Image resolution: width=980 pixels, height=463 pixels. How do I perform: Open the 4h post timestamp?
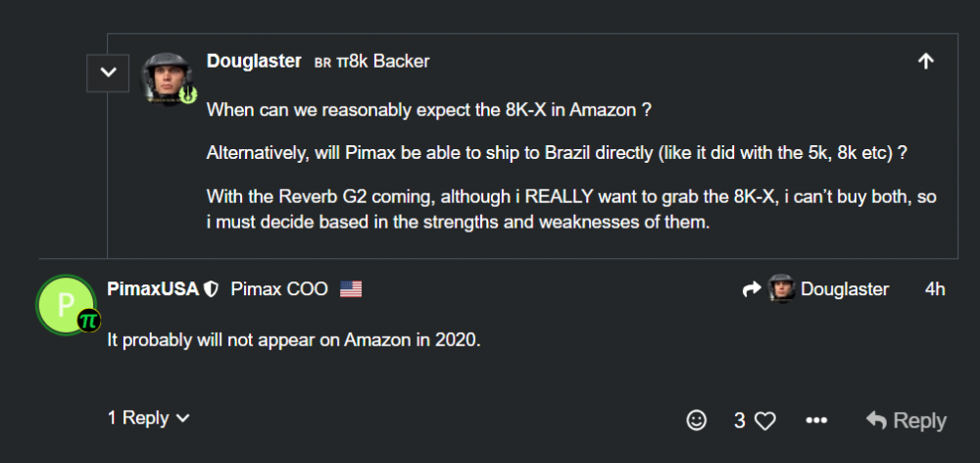[x=935, y=289]
